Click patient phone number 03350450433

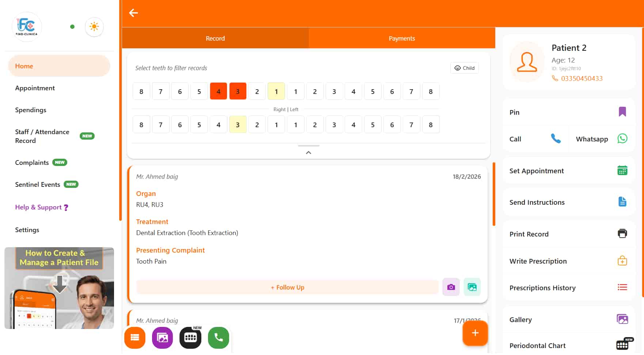(582, 78)
